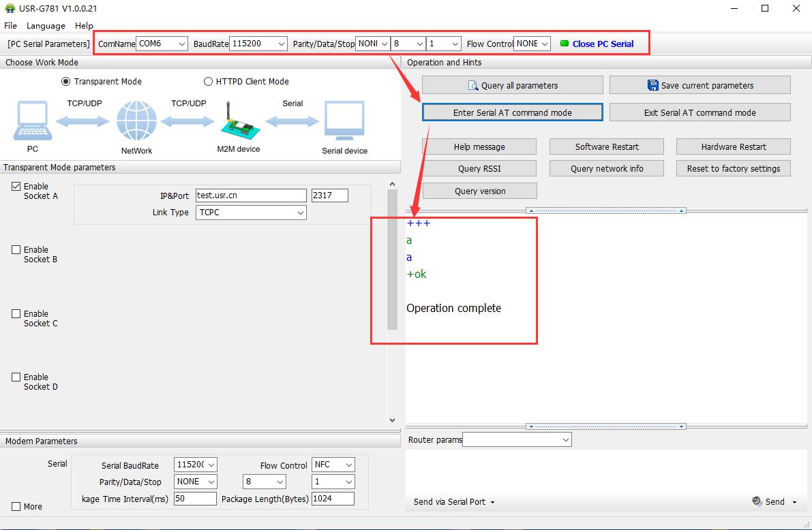
Task: Click the Send gear icon
Action: [757, 501]
